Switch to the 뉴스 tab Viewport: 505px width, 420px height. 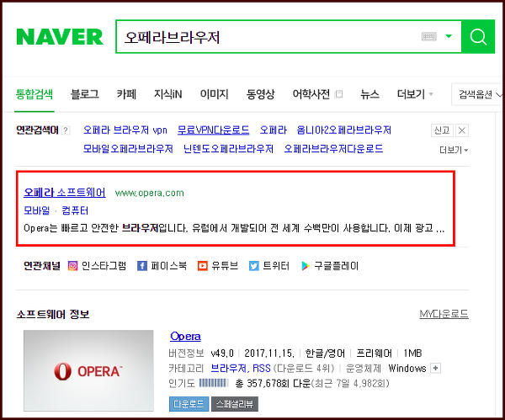pos(369,94)
